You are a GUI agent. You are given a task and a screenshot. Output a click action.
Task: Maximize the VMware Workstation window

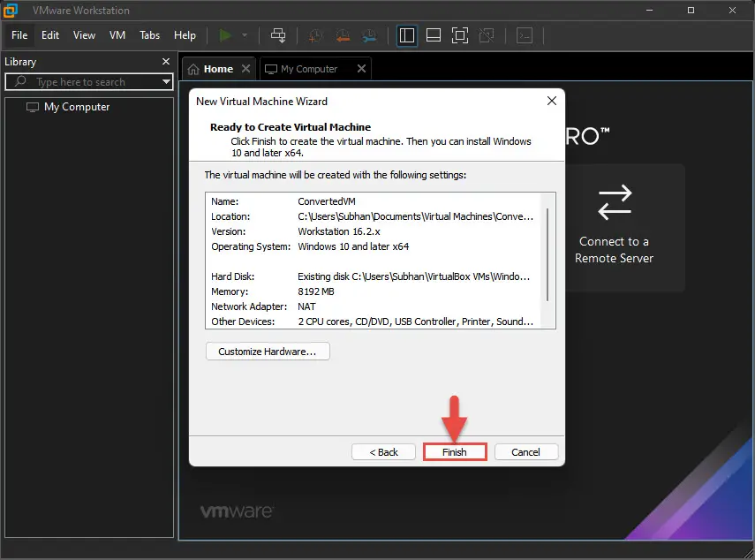point(691,10)
